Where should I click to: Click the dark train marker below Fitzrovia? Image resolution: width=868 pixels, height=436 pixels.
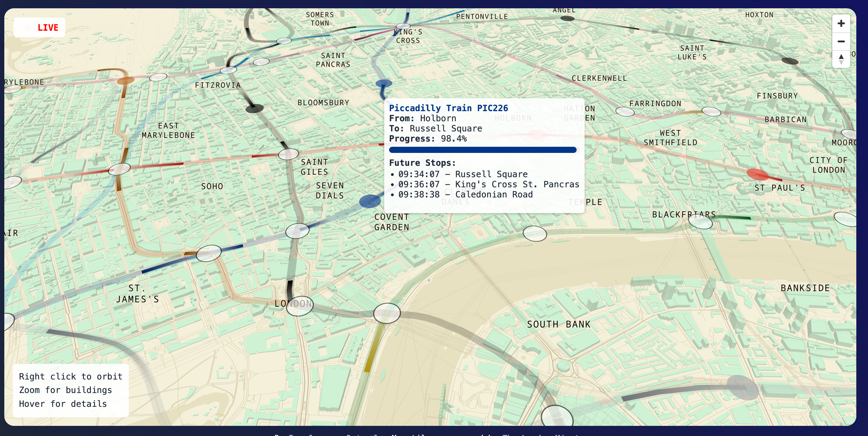[254, 108]
